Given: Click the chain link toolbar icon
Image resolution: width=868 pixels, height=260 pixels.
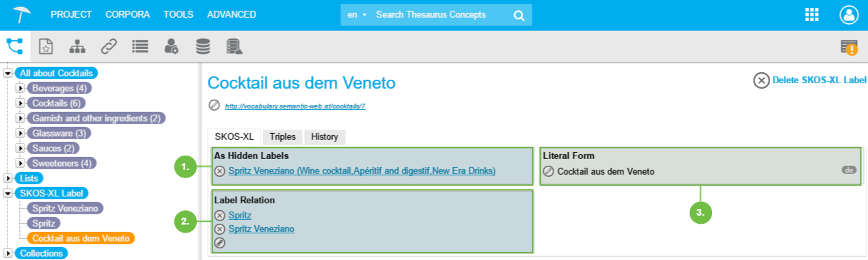Looking at the screenshot, I should coord(109,46).
